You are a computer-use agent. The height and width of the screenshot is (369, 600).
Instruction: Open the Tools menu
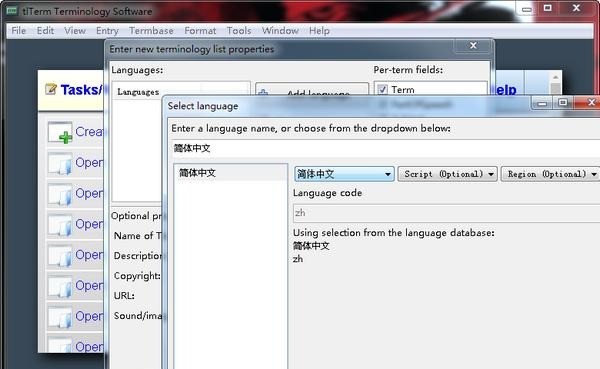239,31
